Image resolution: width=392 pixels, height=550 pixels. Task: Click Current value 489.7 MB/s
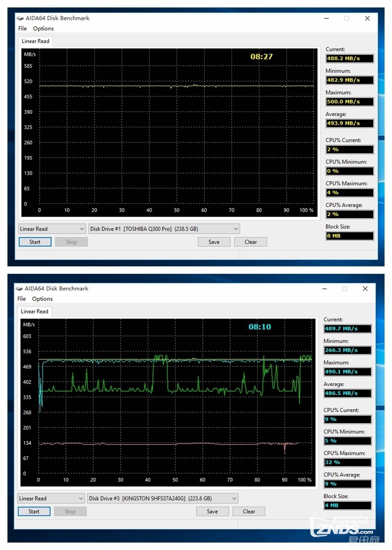point(348,329)
